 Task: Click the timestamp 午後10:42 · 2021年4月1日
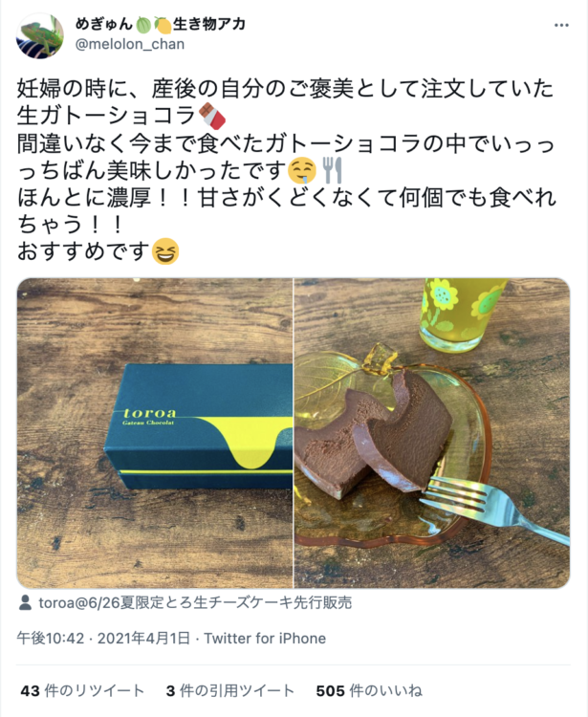[103, 638]
